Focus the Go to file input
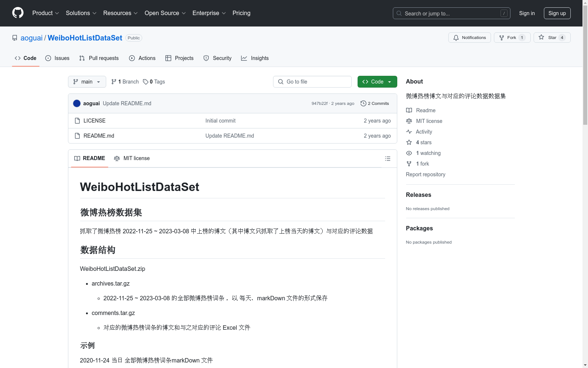The height and width of the screenshot is (368, 588). (312, 82)
